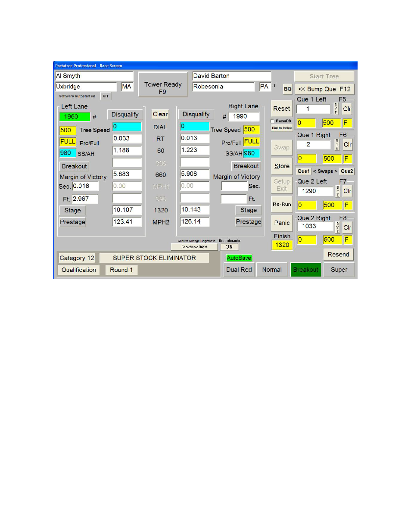The height and width of the screenshot is (532, 411).
Task: Click the Round 1 button
Action: coord(121,270)
